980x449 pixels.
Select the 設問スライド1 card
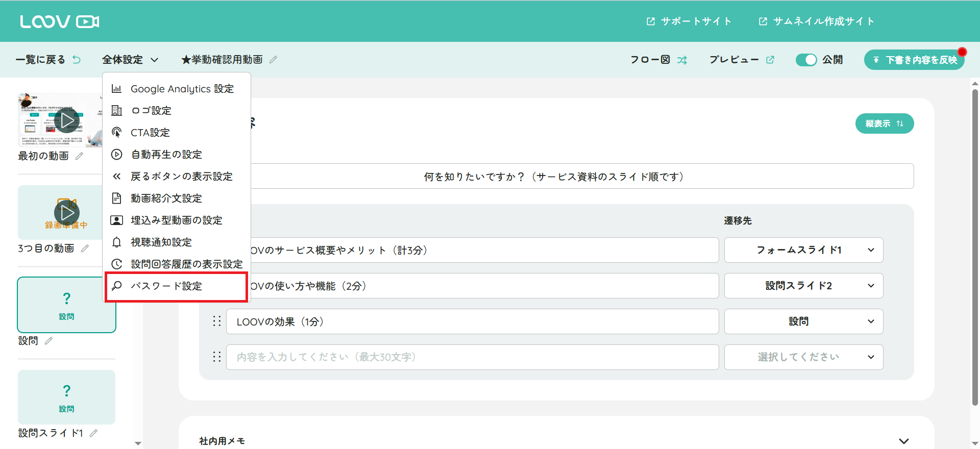tap(66, 397)
